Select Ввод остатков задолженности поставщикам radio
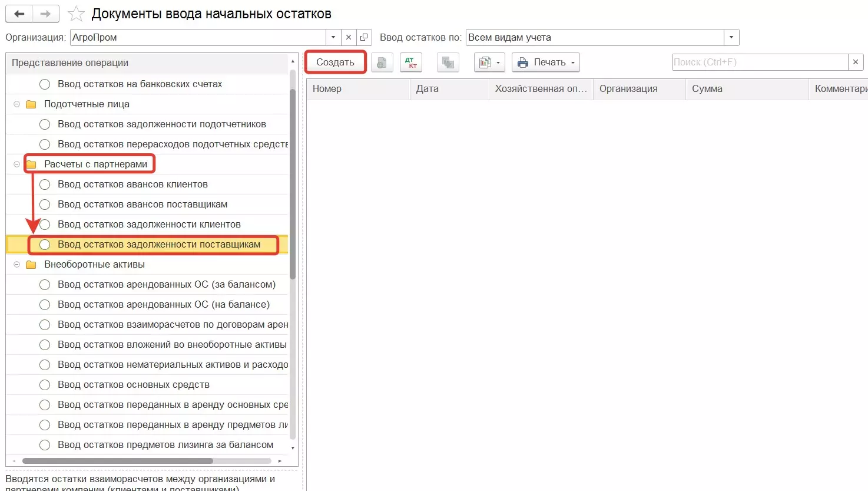This screenshot has width=868, height=491. (45, 245)
